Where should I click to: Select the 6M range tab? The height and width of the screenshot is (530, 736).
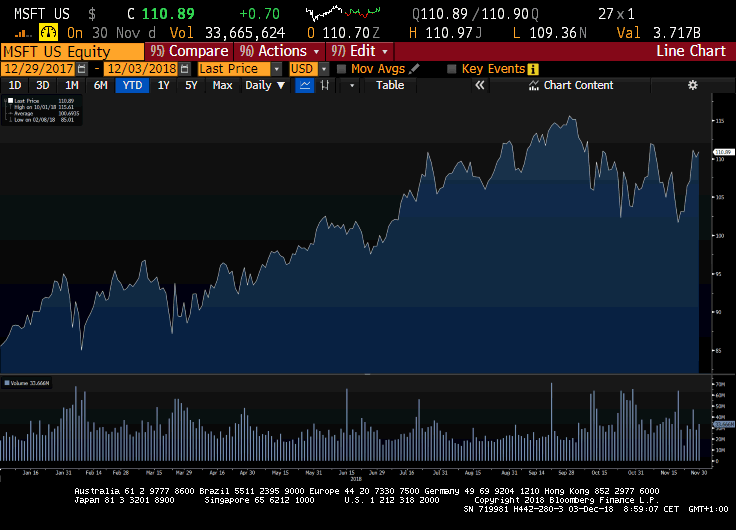(100, 85)
